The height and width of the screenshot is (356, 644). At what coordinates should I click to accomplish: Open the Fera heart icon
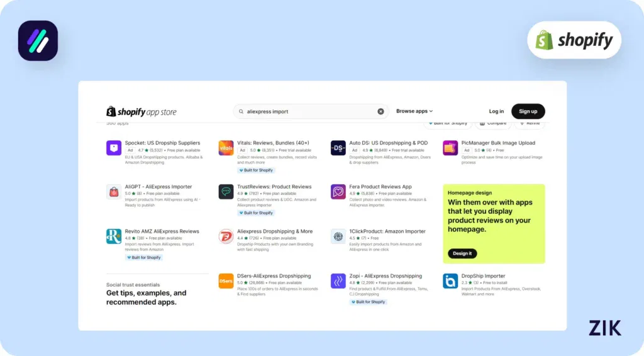(x=338, y=192)
